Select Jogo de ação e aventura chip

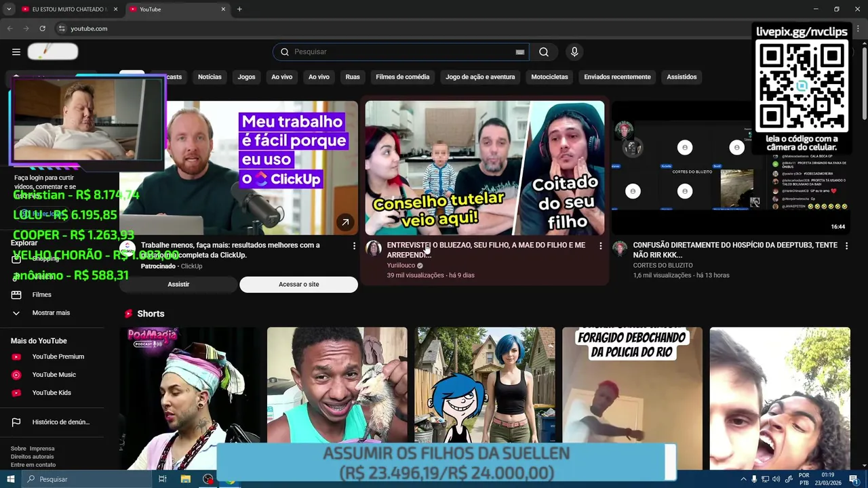tap(480, 77)
